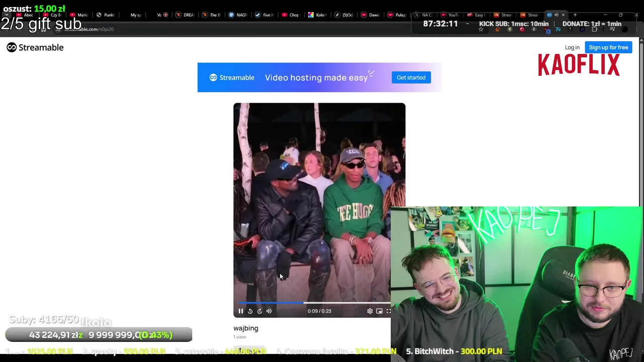Bookmark this page with the star icon
Viewport: 644px width, 362px height.
481,29
